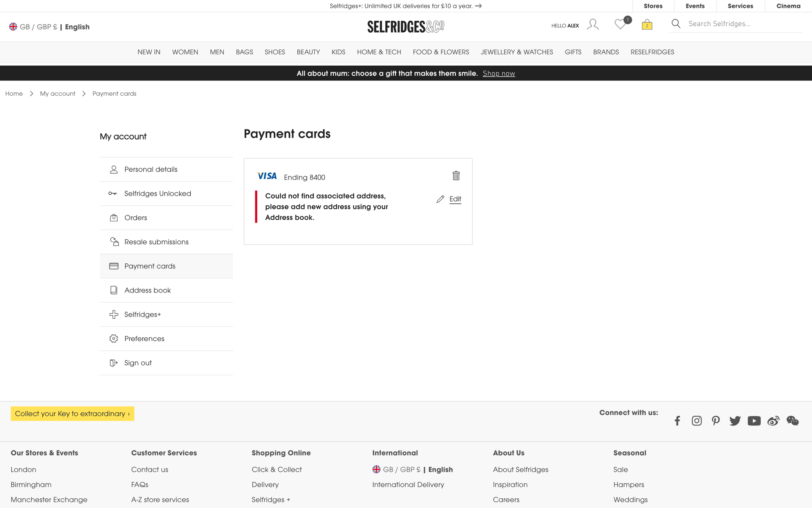Go to Home breadcrumb
Screen dimensions: 812x508
point(14,94)
